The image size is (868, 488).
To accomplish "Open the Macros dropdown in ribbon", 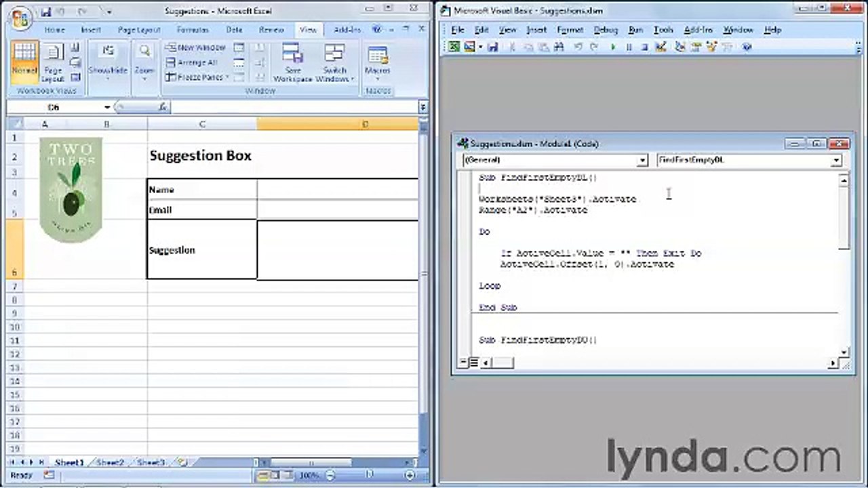I will click(378, 62).
